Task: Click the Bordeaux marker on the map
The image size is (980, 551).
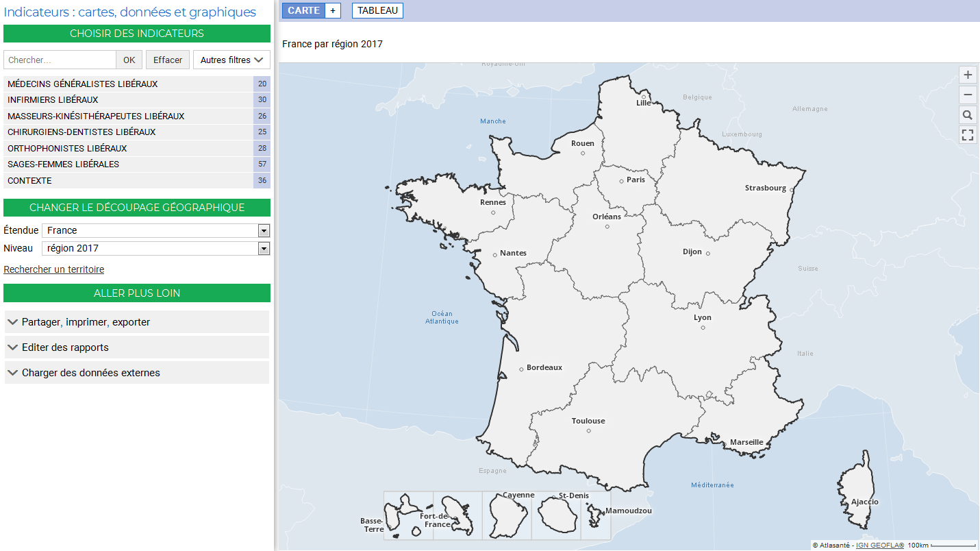Action: [x=521, y=369]
